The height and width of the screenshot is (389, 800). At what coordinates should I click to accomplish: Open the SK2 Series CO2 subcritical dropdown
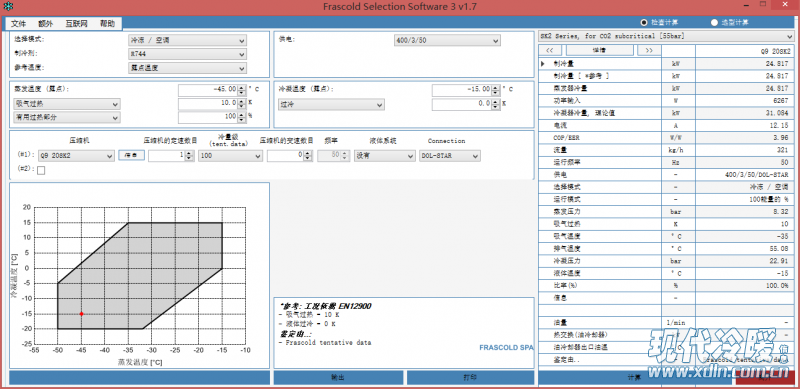666,36
